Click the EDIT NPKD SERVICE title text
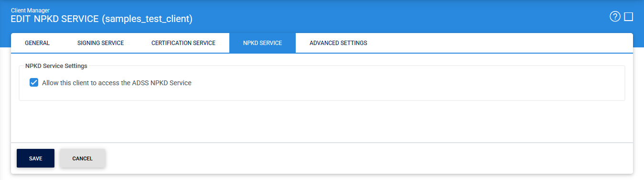The width and height of the screenshot is (644, 180). (x=102, y=19)
